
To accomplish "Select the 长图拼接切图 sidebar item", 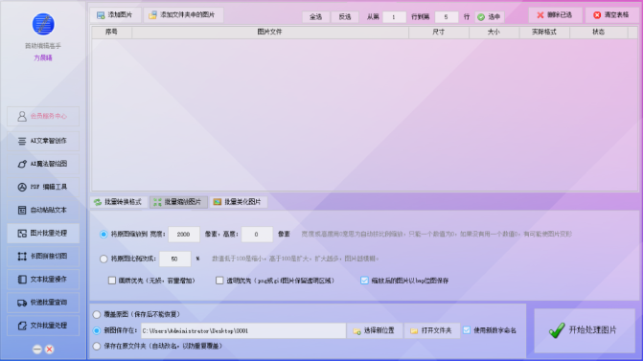I will click(x=43, y=256).
